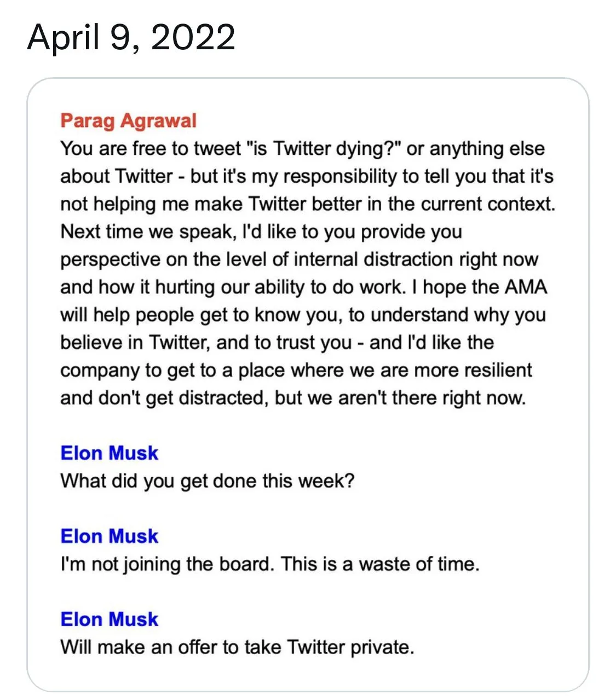Screen dimensions: 616x700
Task: Click the line starting 'and how it hurting our ability'
Action: point(303,287)
